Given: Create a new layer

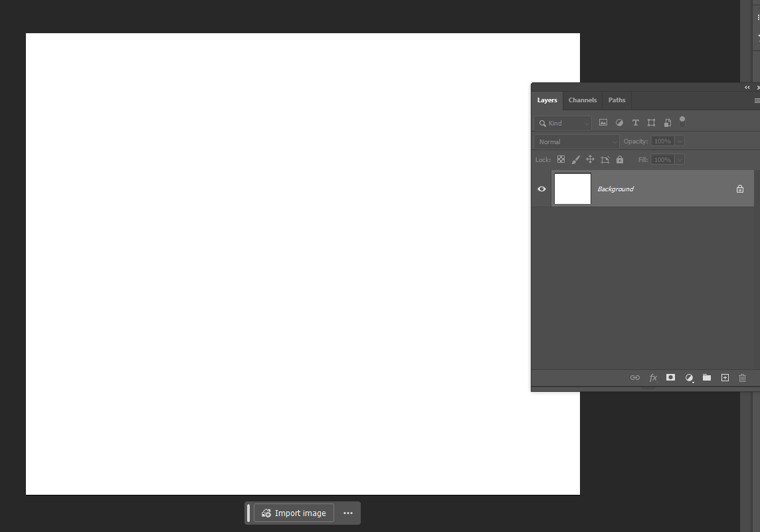Looking at the screenshot, I should coord(725,377).
